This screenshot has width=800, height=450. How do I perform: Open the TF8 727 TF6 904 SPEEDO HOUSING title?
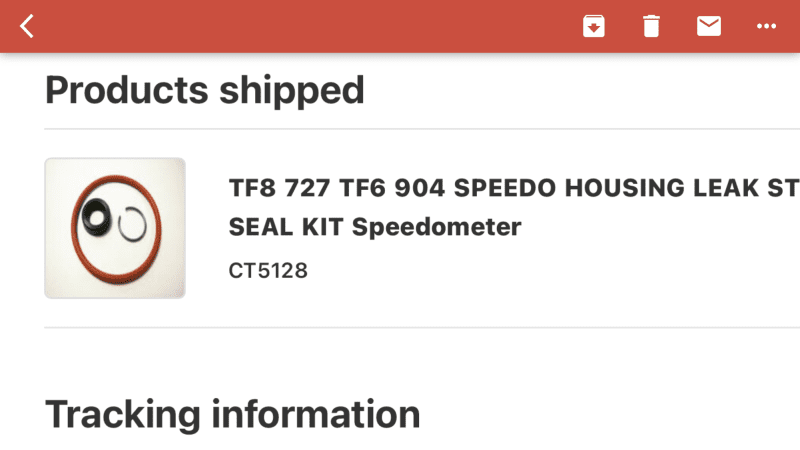pos(514,188)
